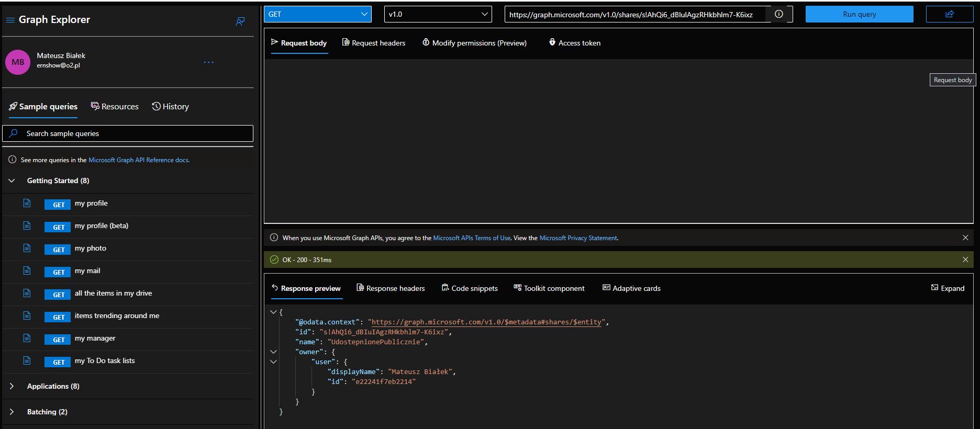This screenshot has height=429, width=980.
Task: Switch to the Sample queries tab
Action: click(x=43, y=107)
